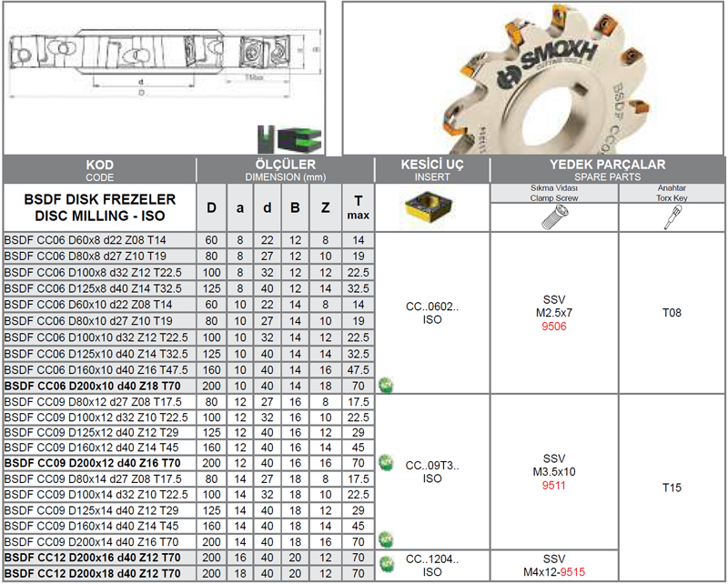The width and height of the screenshot is (728, 584).
Task: Click T max value 47.5
Action: point(358,370)
